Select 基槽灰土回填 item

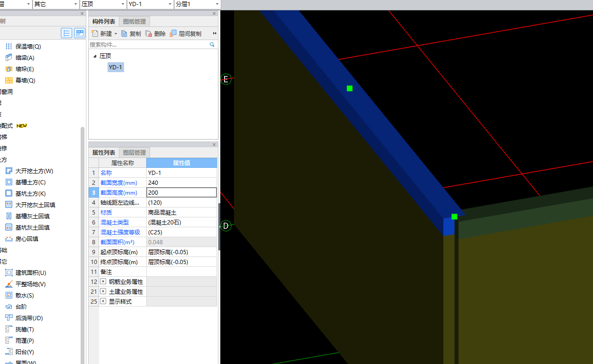(33, 216)
